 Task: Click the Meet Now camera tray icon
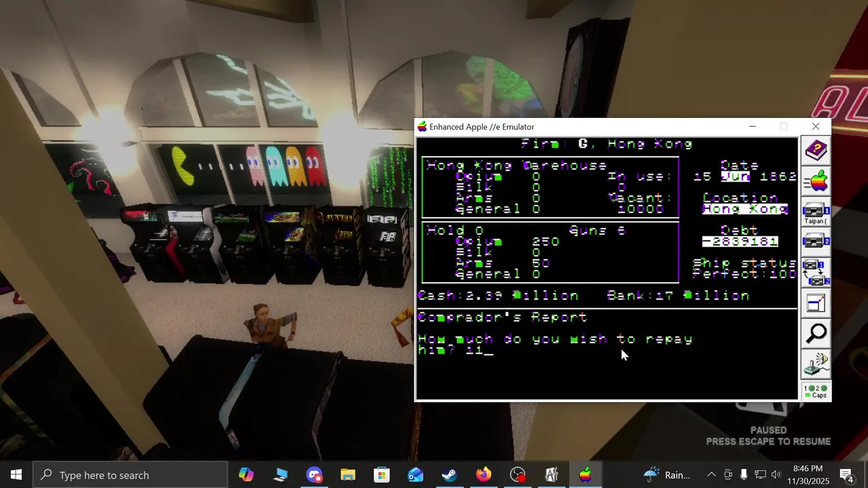click(x=728, y=474)
